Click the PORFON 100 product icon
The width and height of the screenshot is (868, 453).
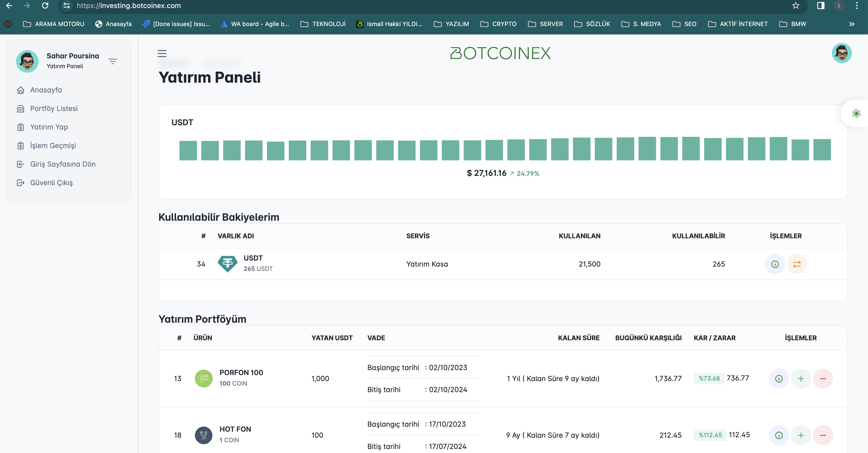tap(204, 379)
